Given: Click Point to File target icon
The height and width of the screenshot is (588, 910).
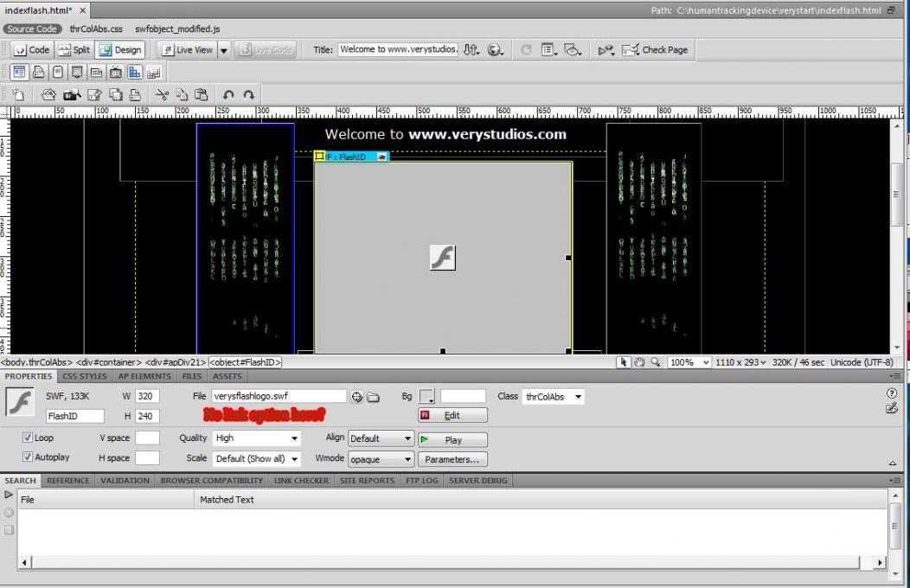Looking at the screenshot, I should tap(357, 397).
